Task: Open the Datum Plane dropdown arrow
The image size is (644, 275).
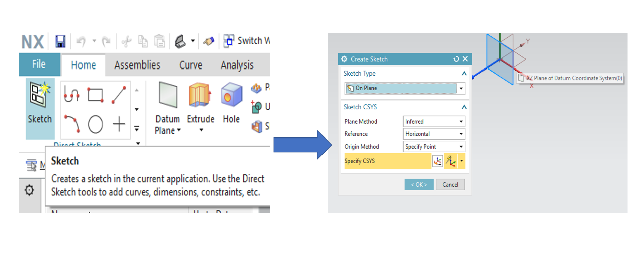Action: coord(179,131)
